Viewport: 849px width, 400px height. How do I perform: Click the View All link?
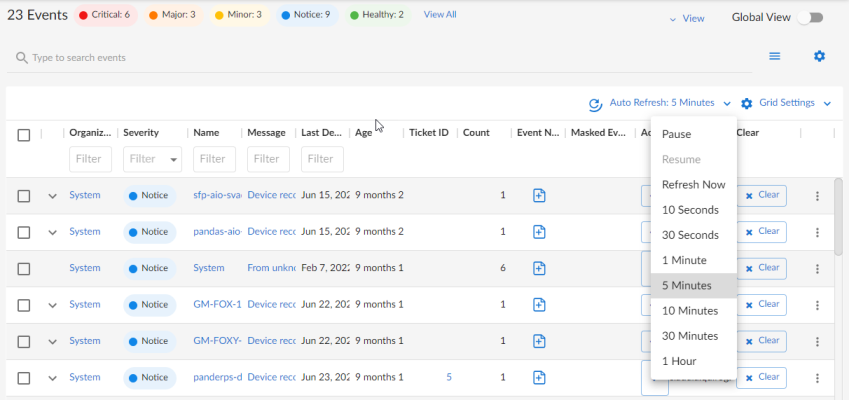coord(440,15)
